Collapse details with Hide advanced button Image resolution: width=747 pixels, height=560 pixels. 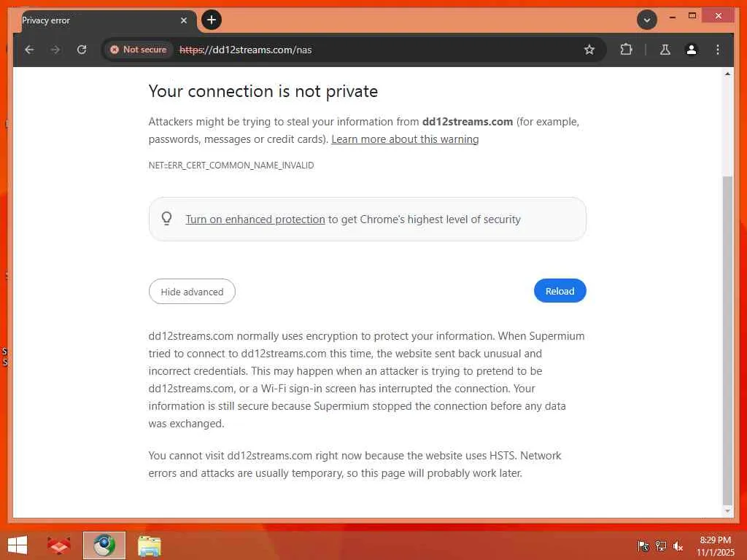(192, 292)
